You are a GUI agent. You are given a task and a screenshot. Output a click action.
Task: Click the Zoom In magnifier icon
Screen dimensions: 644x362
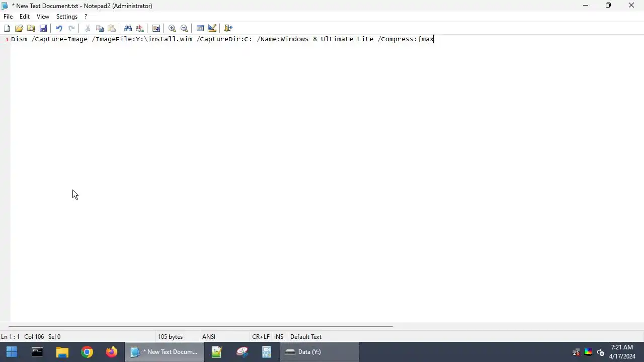point(172,28)
